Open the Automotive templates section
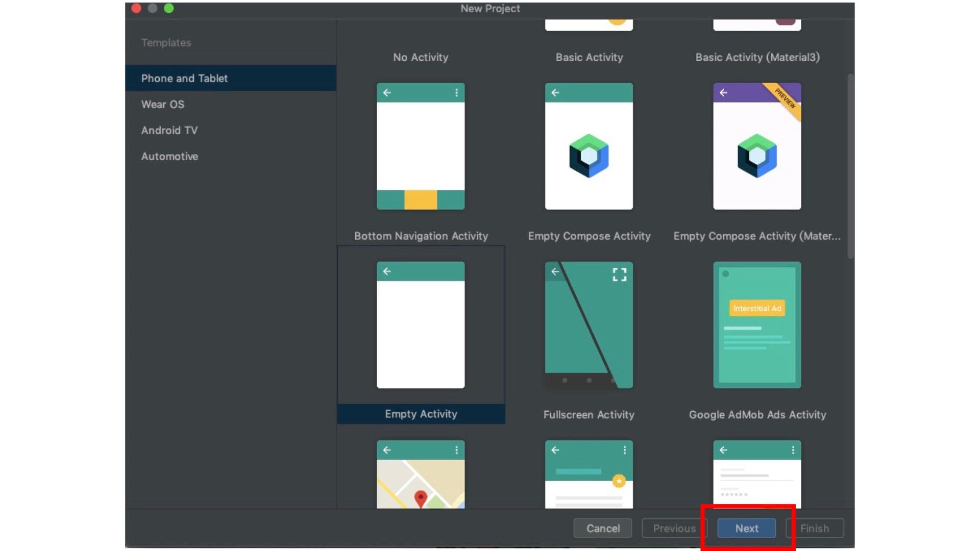Image resolution: width=980 pixels, height=551 pixels. tap(169, 156)
